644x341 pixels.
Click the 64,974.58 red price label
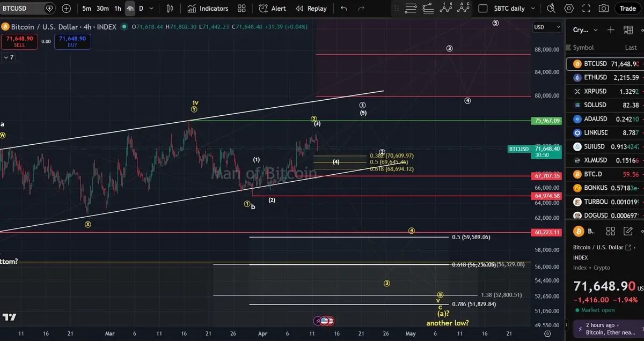[547, 196]
